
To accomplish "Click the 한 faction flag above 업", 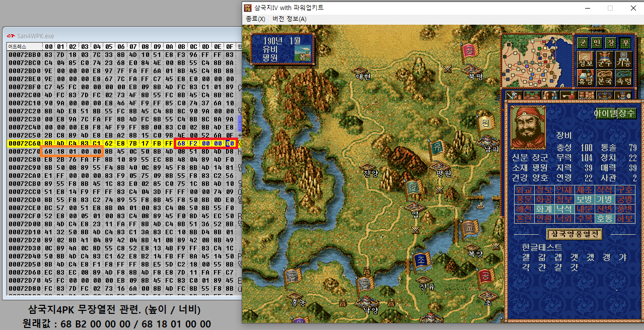I will (x=413, y=189).
